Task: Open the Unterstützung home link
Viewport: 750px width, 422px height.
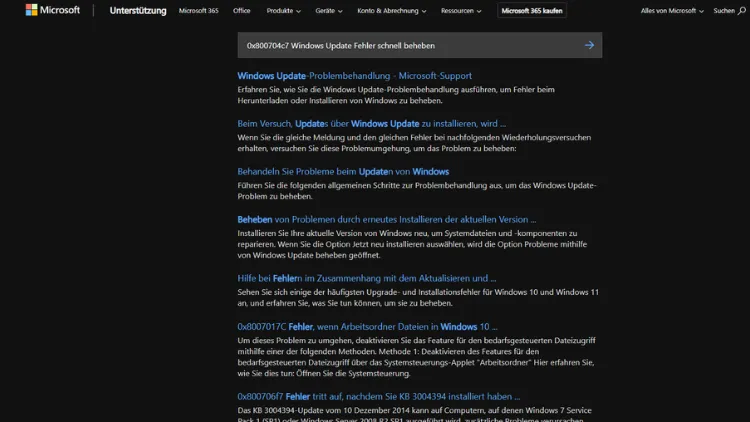Action: 138,11
